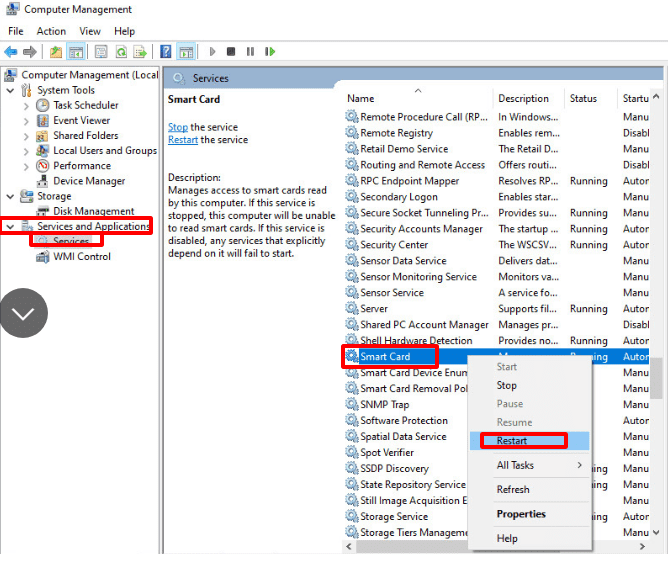Viewport: 668px width, 569px height.
Task: Click gear icon beside SNMP Trap service
Action: pos(351,404)
